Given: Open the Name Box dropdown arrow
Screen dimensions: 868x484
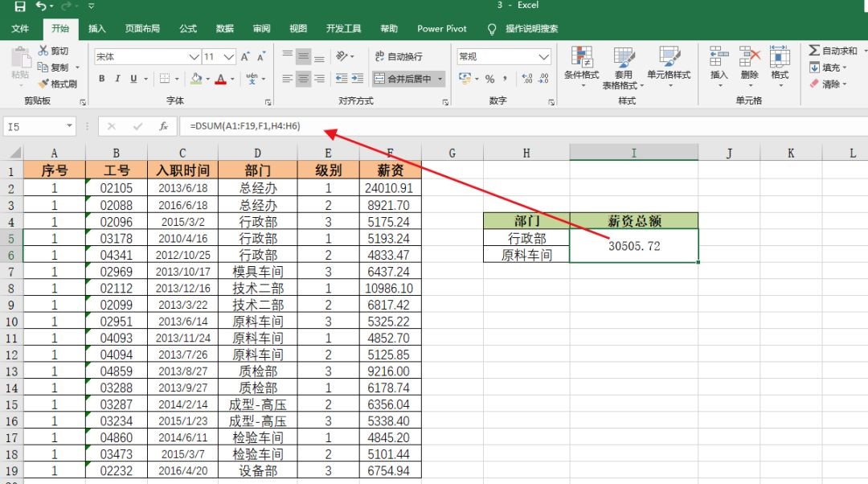Looking at the screenshot, I should (x=69, y=126).
